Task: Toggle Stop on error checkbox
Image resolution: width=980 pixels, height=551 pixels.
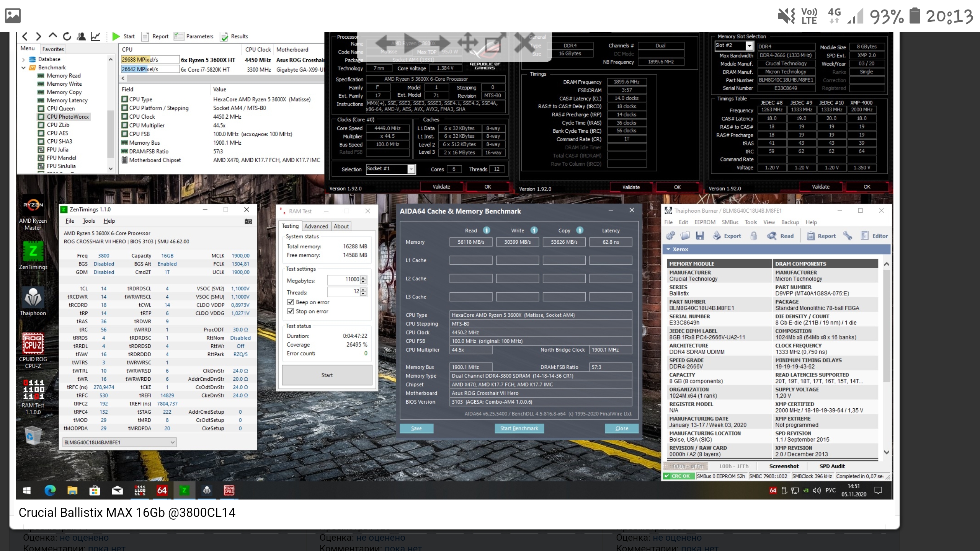Action: [x=291, y=311]
